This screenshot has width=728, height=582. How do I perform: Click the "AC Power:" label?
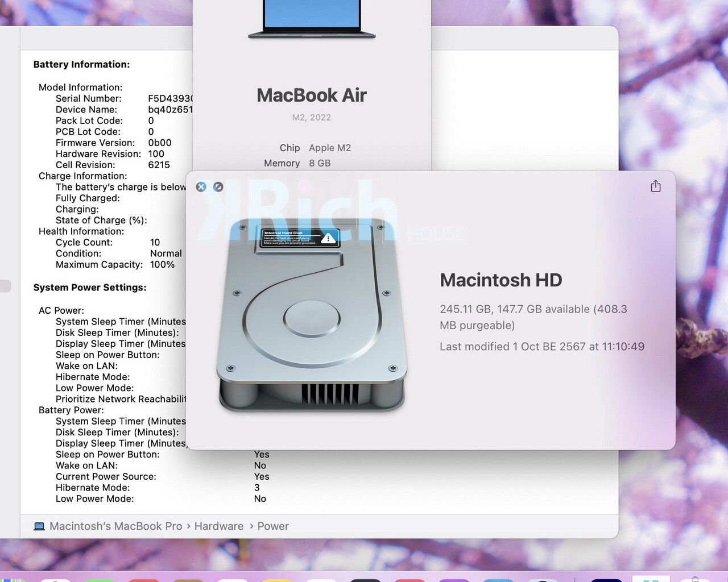[x=61, y=310]
